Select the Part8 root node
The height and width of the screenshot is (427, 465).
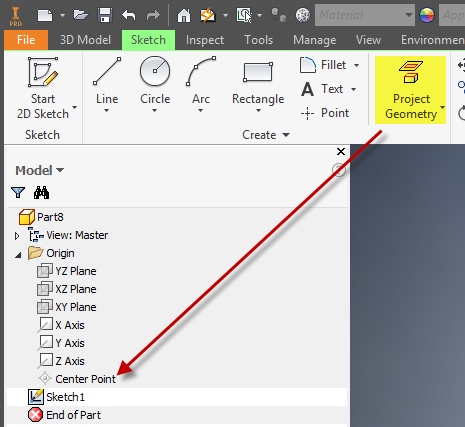pos(41,217)
